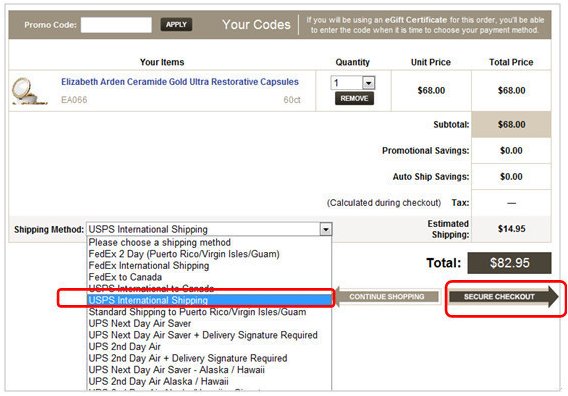Click the $14.95 estimated shipping value
Screen dimensions: 568x396
point(511,229)
